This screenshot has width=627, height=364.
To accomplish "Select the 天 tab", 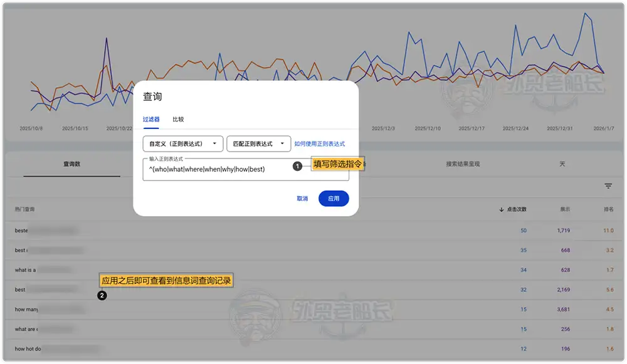I will [562, 164].
